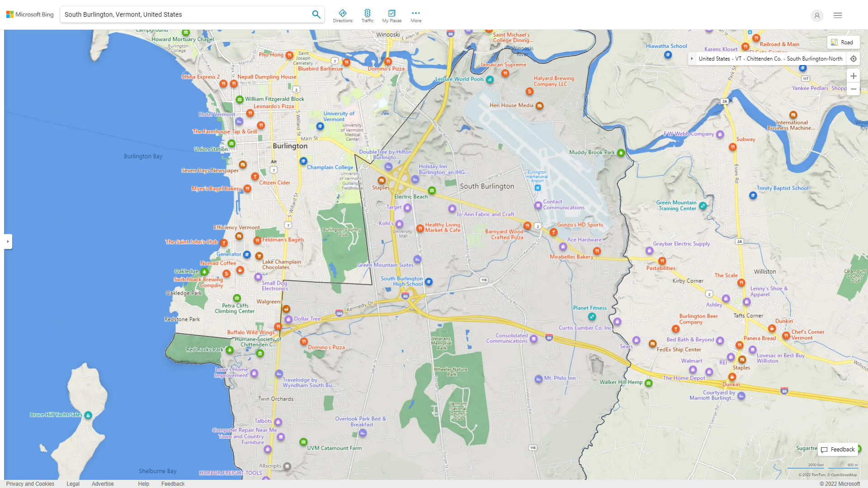Expand the left side panel arrow
The height and width of the screenshot is (488, 868).
(8, 241)
